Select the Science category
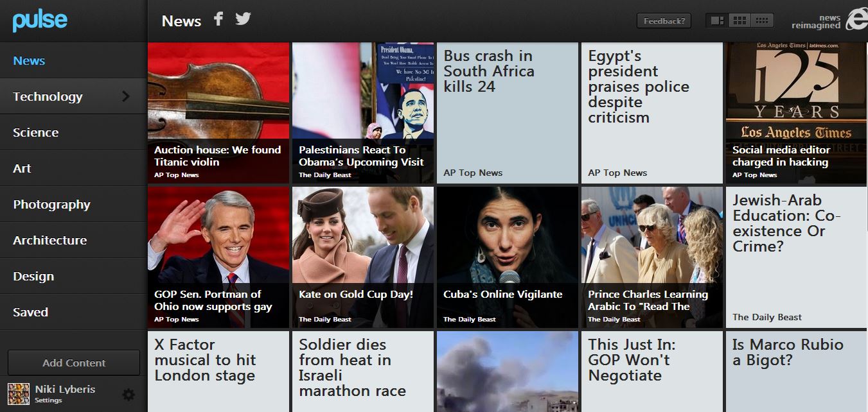 tap(73, 132)
